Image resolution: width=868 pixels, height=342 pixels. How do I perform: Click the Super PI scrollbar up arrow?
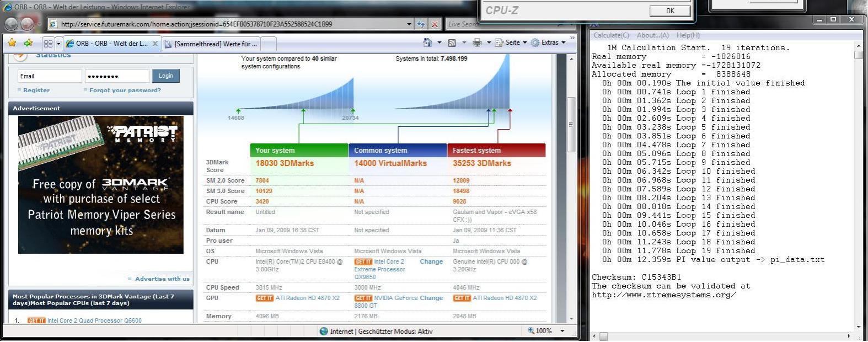pyautogui.click(x=858, y=46)
